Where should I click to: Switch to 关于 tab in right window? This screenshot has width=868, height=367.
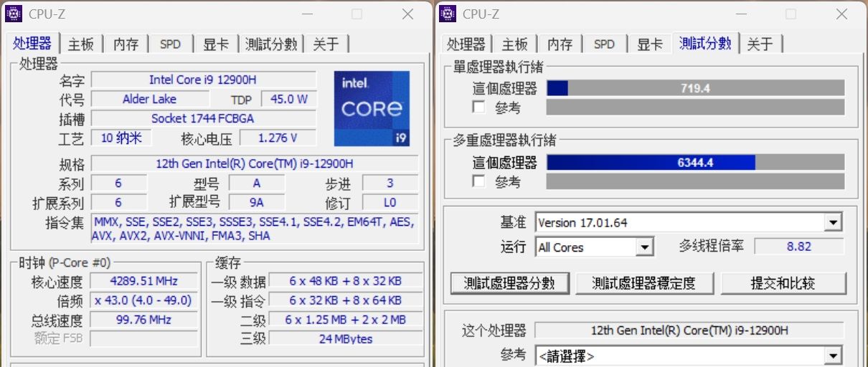click(x=760, y=44)
